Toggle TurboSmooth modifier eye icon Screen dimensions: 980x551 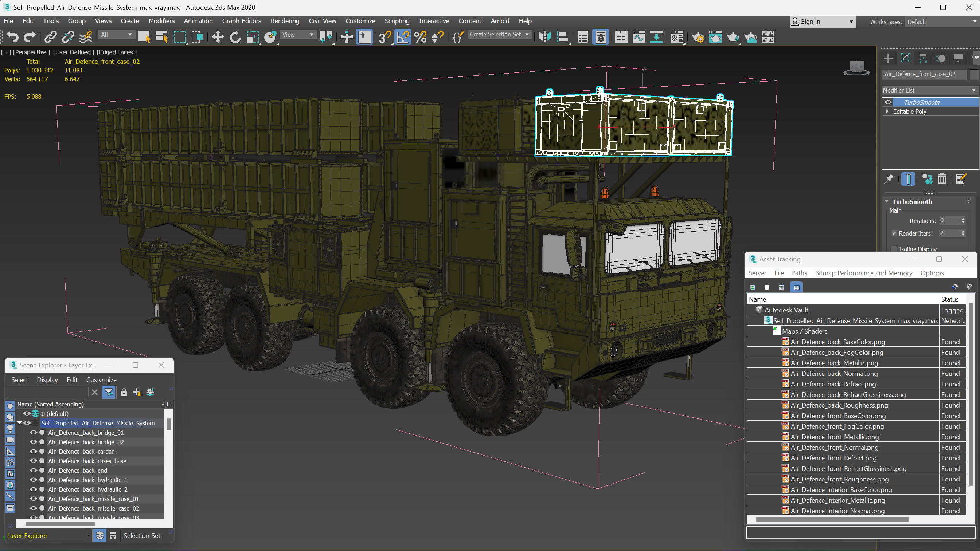pyautogui.click(x=888, y=102)
